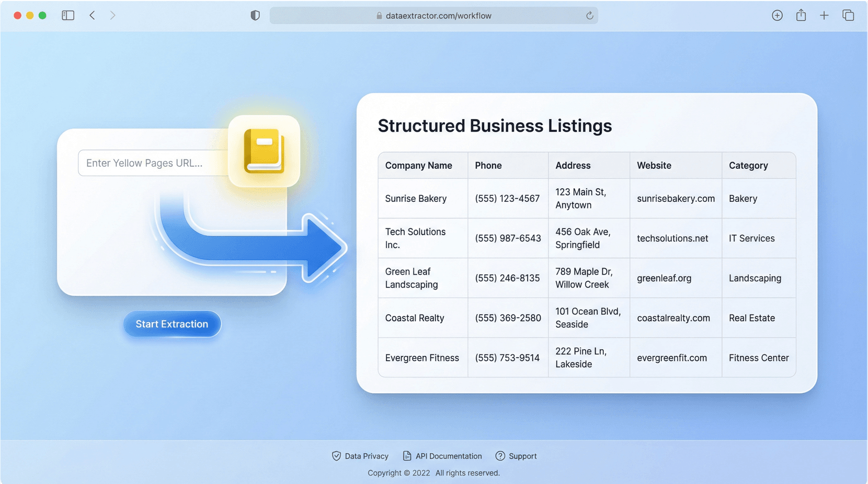
Task: Click the API Documentation document icon
Action: click(x=406, y=456)
